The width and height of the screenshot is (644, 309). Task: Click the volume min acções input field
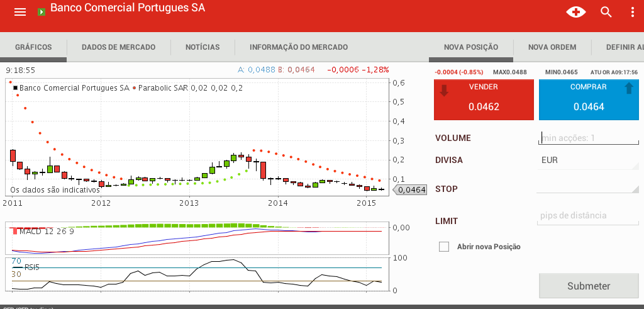coord(588,138)
